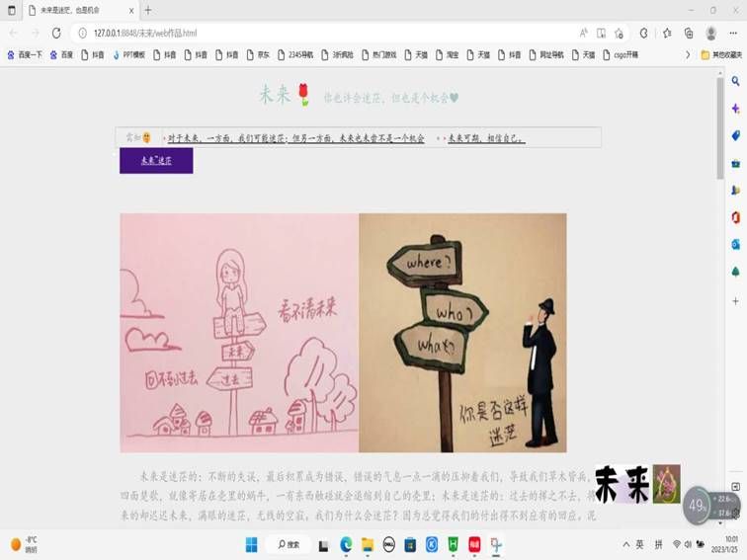Image resolution: width=747 pixels, height=560 pixels.
Task: Open the 其他收藏夹 bookmarks folder
Action: tap(720, 55)
